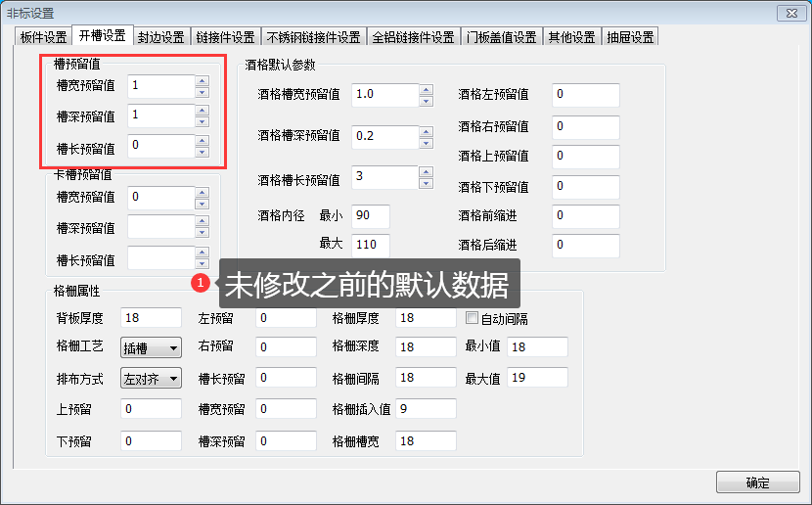Click the 格栅间隔 input field
This screenshot has height=505, width=812.
click(x=426, y=378)
